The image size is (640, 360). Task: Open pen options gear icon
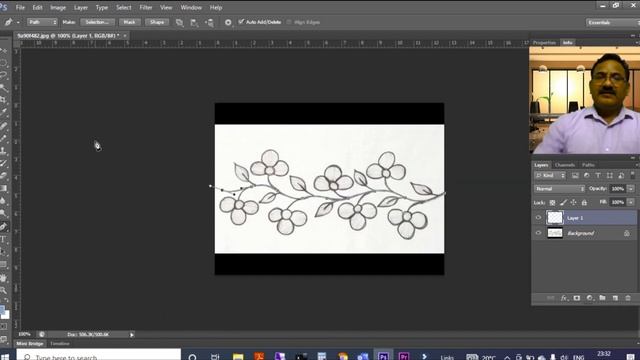(x=228, y=22)
